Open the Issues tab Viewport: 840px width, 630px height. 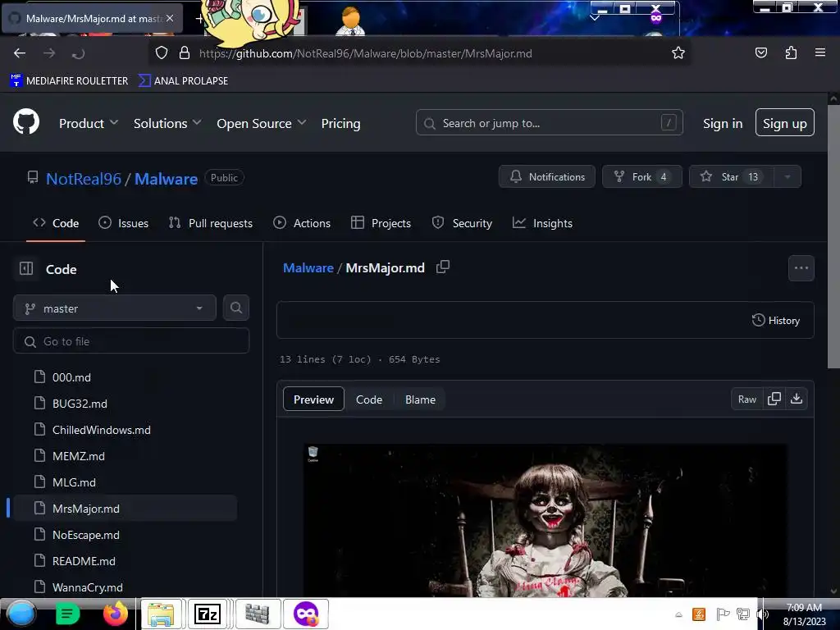point(123,223)
